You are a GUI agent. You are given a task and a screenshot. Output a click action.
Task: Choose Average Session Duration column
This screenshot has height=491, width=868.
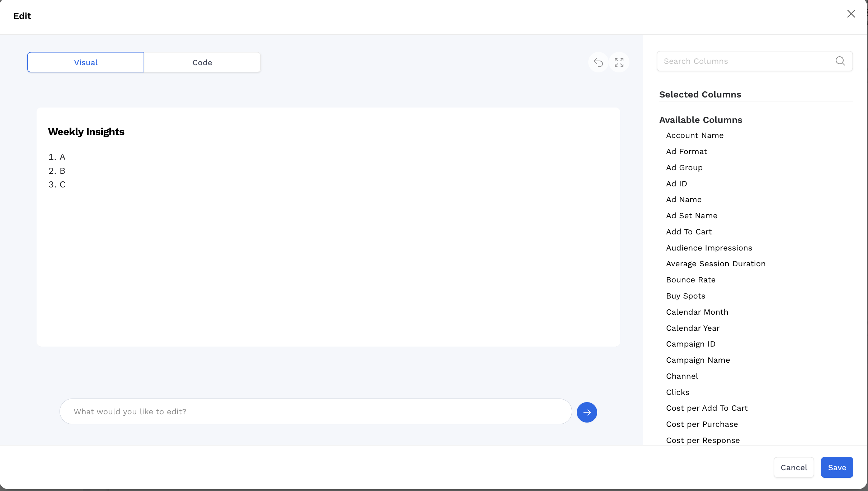pos(716,264)
